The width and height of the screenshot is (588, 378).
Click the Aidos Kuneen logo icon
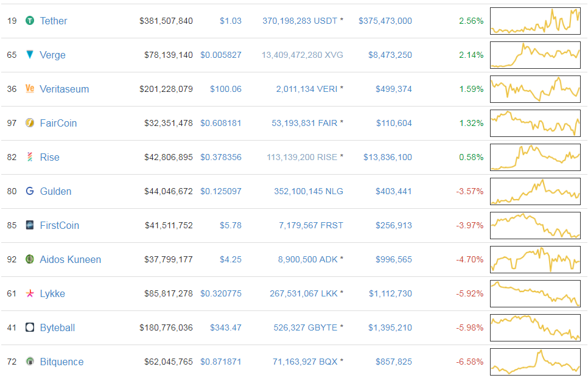point(30,259)
